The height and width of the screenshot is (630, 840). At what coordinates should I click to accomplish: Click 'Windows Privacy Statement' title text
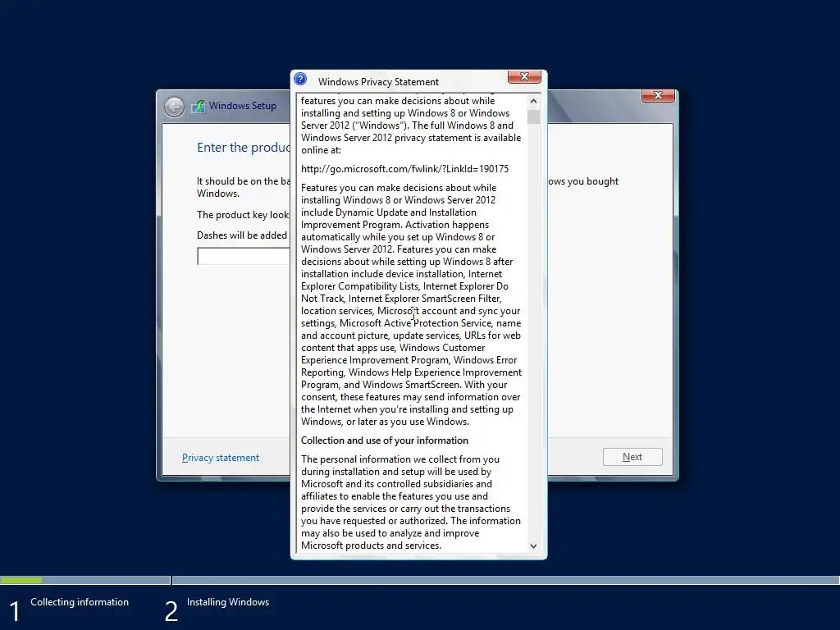click(x=378, y=81)
